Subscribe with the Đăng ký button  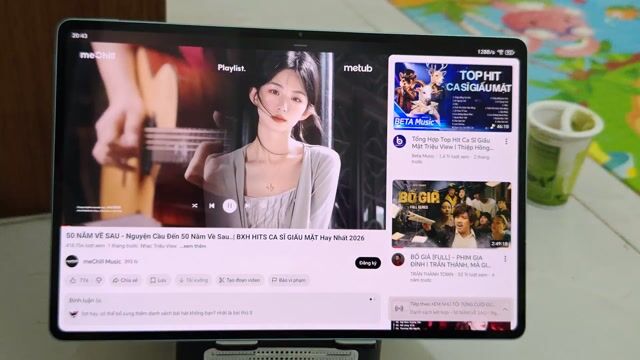click(368, 263)
